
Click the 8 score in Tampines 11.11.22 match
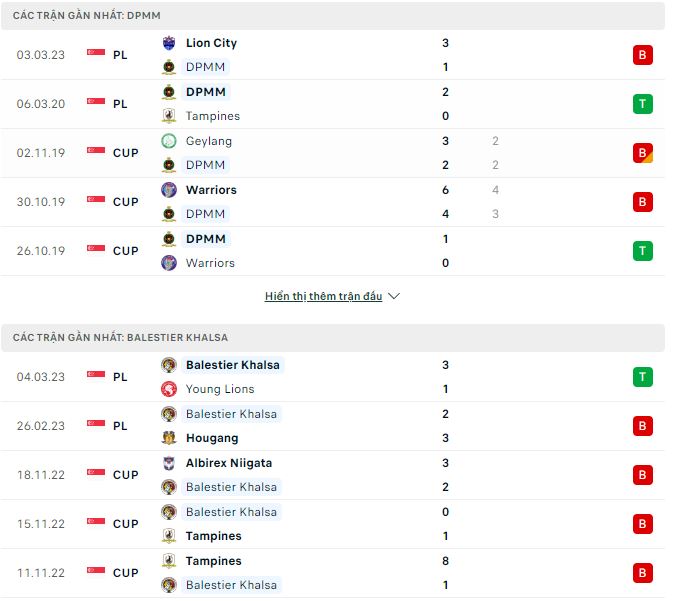tap(445, 561)
